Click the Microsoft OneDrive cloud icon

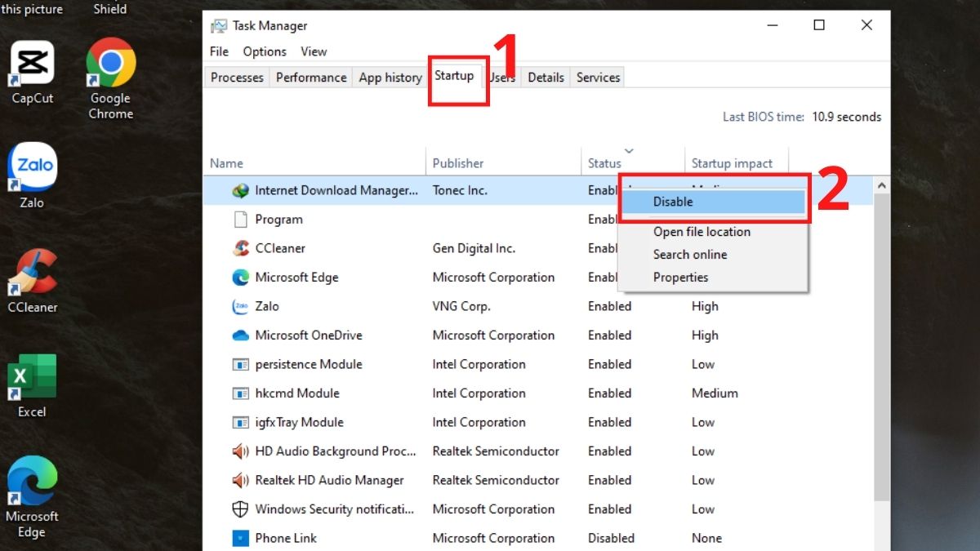(240, 335)
